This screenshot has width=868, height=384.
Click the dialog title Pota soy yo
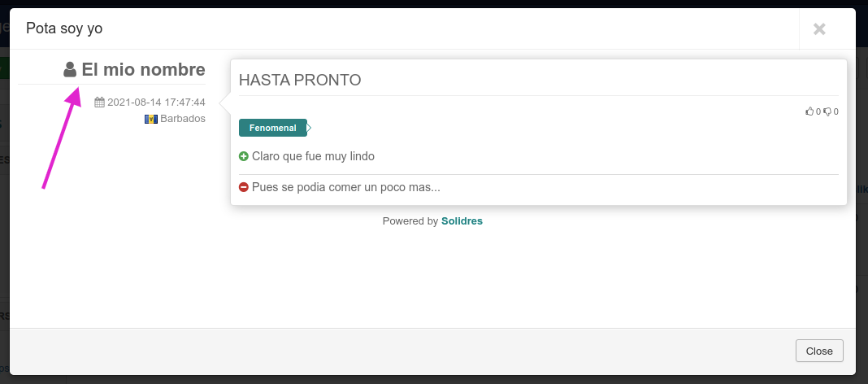64,28
